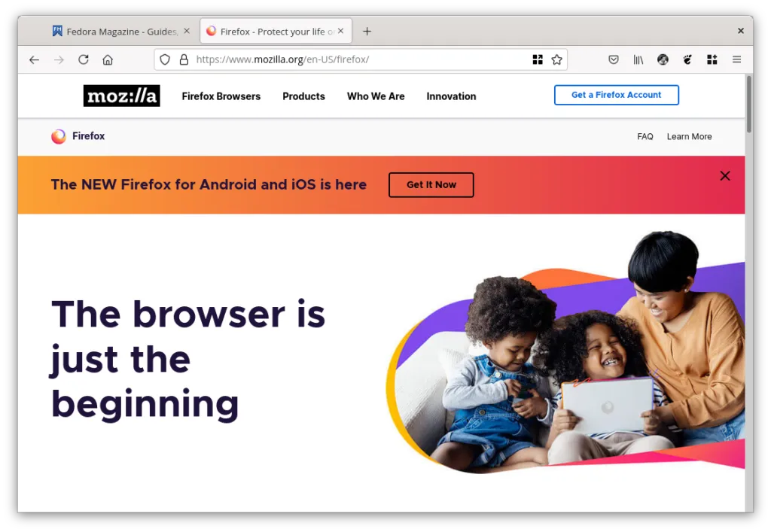Click the QR grid icon in address bar
The width and height of the screenshot is (771, 532).
(538, 59)
